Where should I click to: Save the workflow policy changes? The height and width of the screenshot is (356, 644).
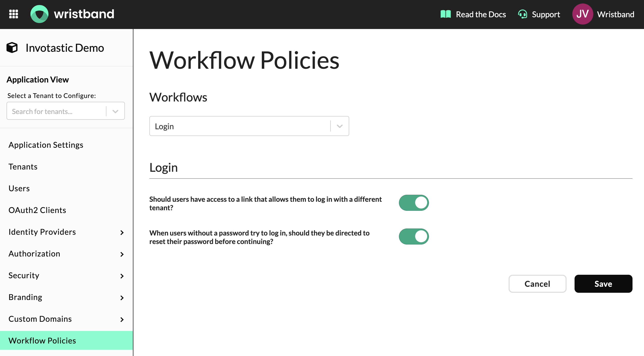603,284
